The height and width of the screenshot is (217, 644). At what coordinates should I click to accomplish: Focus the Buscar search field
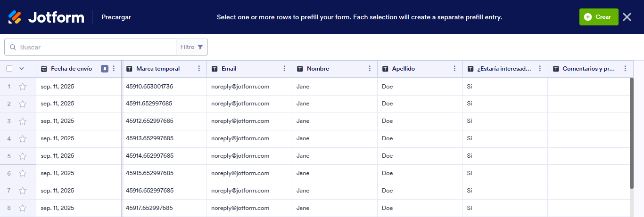point(94,47)
